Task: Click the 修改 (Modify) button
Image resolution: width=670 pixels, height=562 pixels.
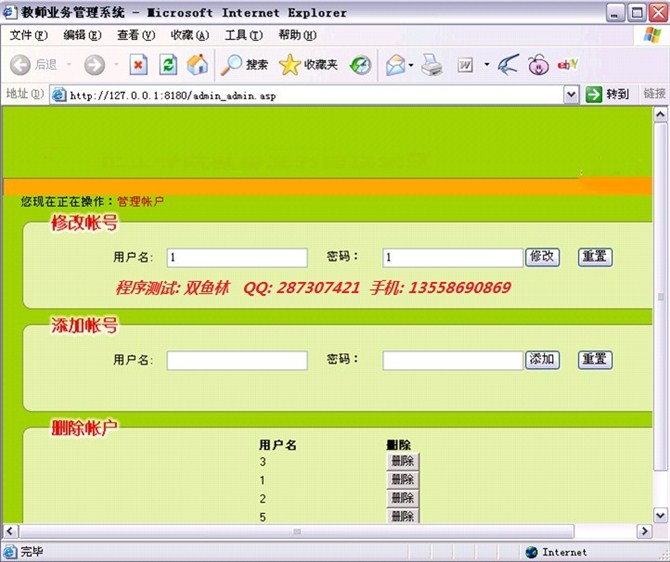Action: click(x=542, y=257)
